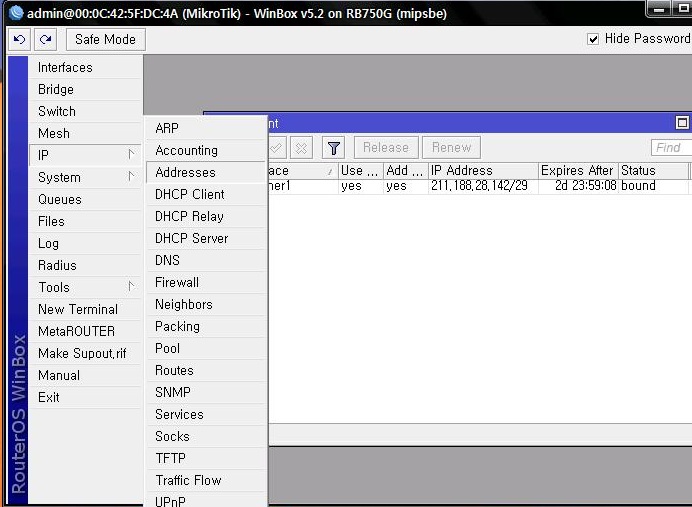Choose DHCP Relay in IP submenu
Screen dimensions: 692x507
pos(206,217)
